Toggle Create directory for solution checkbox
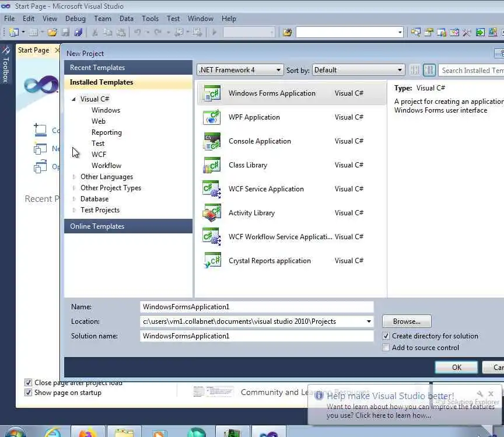Viewport: 504px width, 437px height. point(386,336)
